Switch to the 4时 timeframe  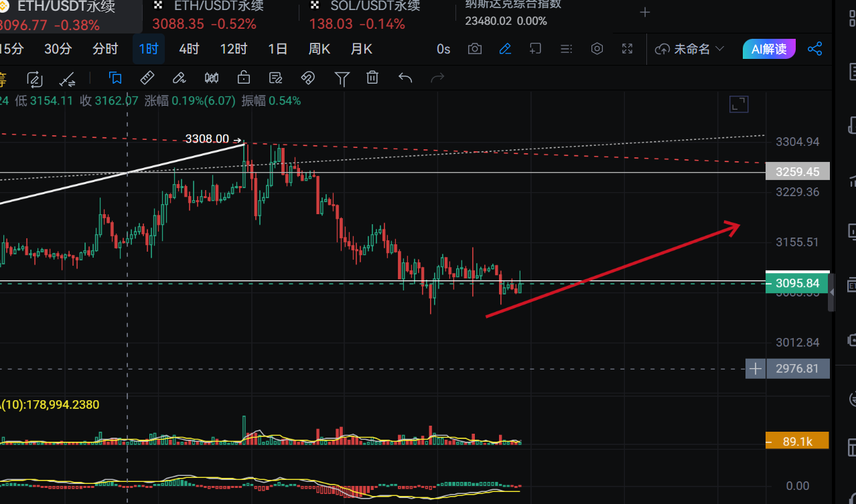coord(189,49)
